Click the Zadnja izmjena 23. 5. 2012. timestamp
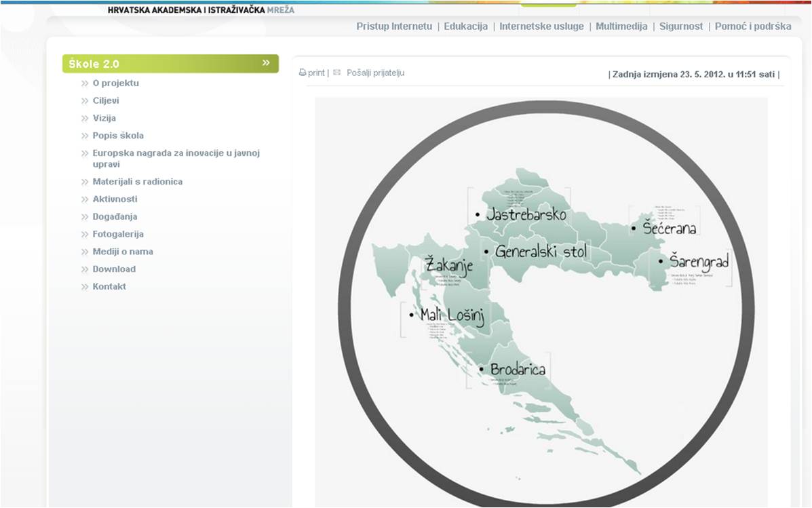The height and width of the screenshot is (508, 812). [x=694, y=75]
